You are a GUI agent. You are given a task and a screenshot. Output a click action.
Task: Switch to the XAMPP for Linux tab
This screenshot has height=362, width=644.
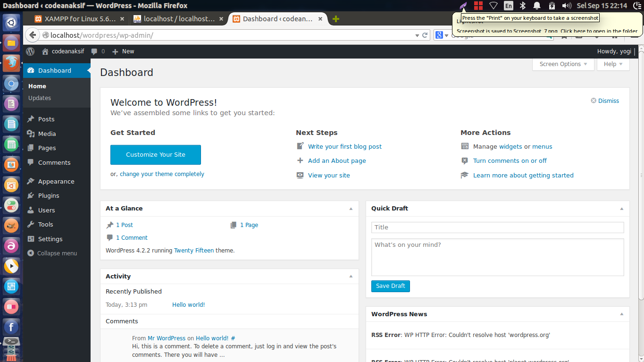[78, 19]
